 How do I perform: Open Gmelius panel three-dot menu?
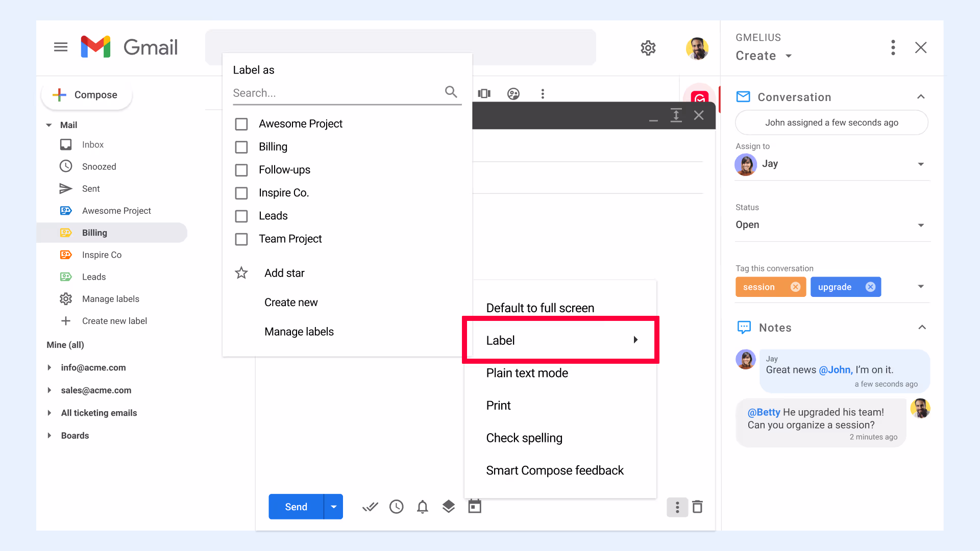tap(893, 47)
